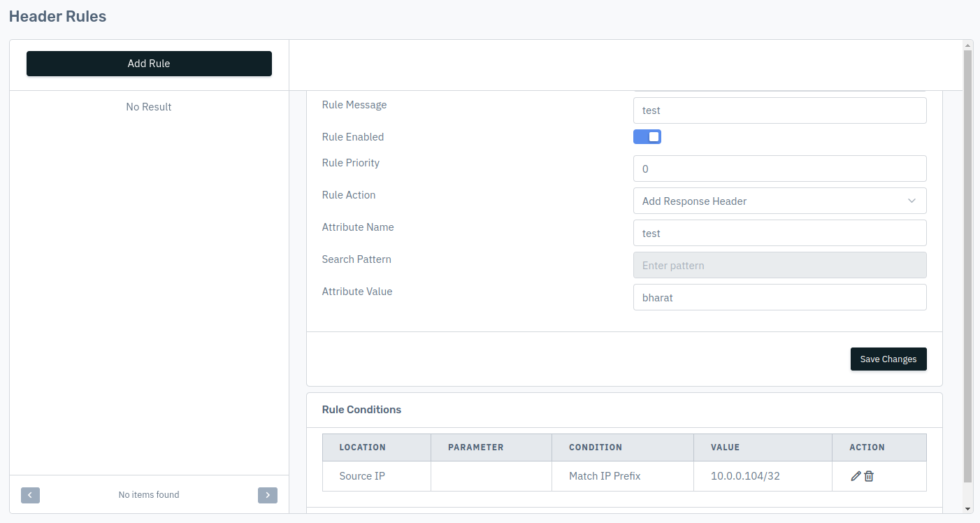Click the Attribute Value label
This screenshot has height=523, width=980.
point(357,292)
